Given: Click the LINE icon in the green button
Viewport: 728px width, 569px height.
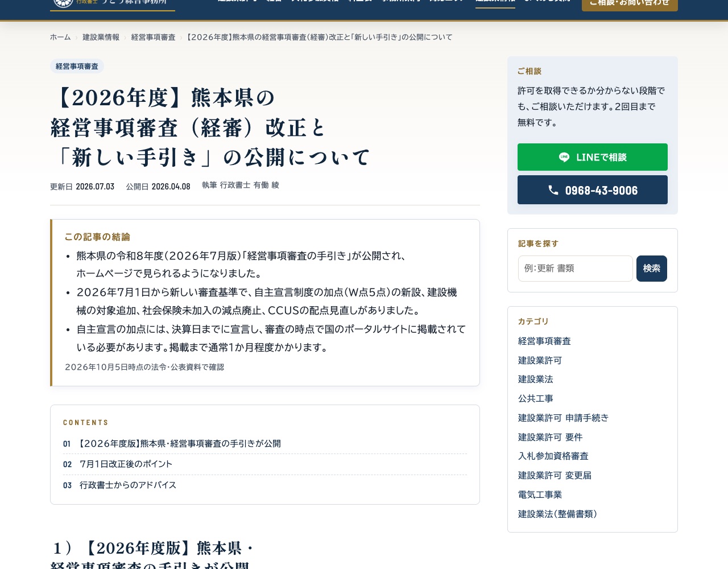Looking at the screenshot, I should click(x=564, y=157).
